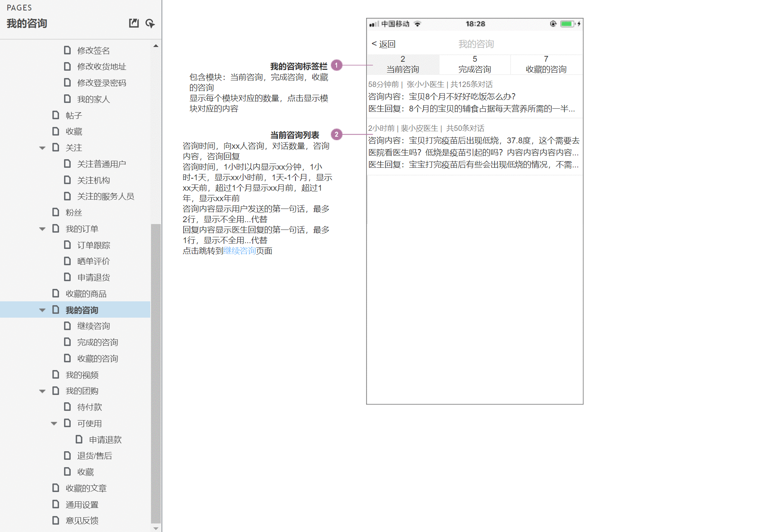Viewport: 768px width, 532px height.
Task: Switch to 当前咨询 tab in phone mockup
Action: (x=403, y=64)
